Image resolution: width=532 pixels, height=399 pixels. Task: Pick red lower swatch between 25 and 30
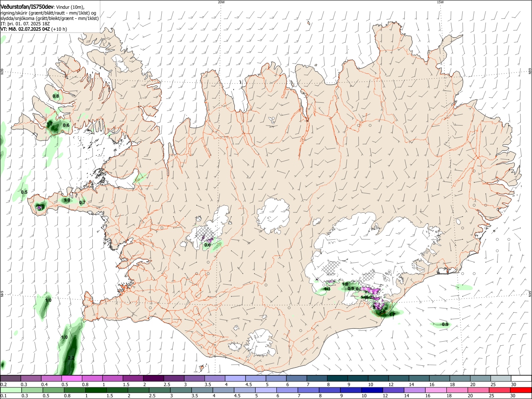click(x=499, y=390)
